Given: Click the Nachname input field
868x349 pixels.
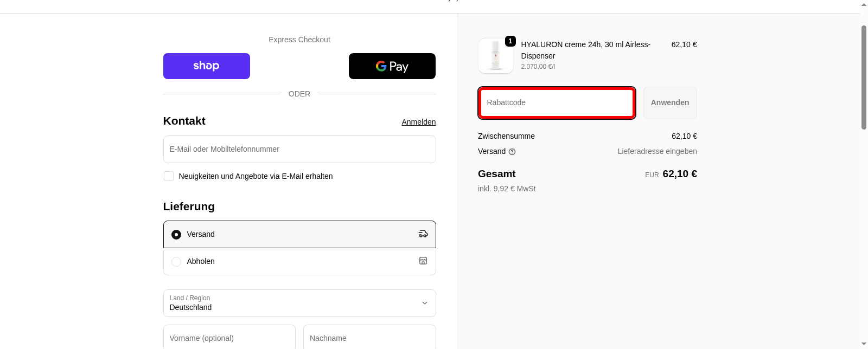Looking at the screenshot, I should click(369, 338).
